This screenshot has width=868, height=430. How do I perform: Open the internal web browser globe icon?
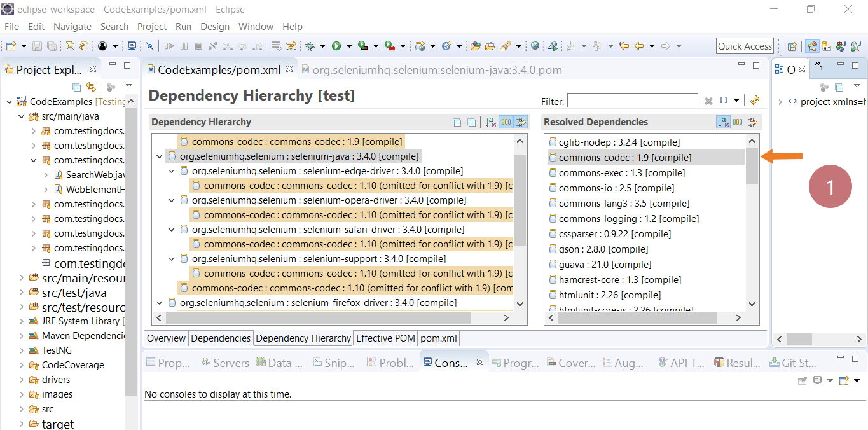point(535,46)
